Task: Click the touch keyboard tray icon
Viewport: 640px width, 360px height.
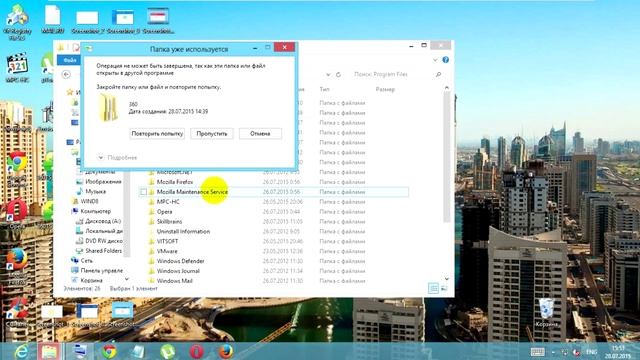Action: coord(538,352)
